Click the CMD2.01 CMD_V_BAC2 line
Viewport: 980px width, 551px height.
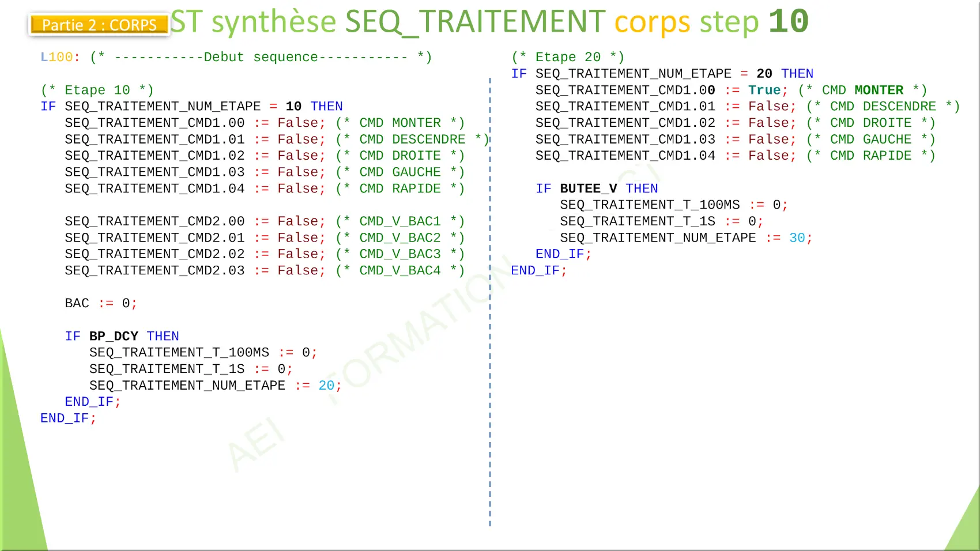tap(265, 238)
